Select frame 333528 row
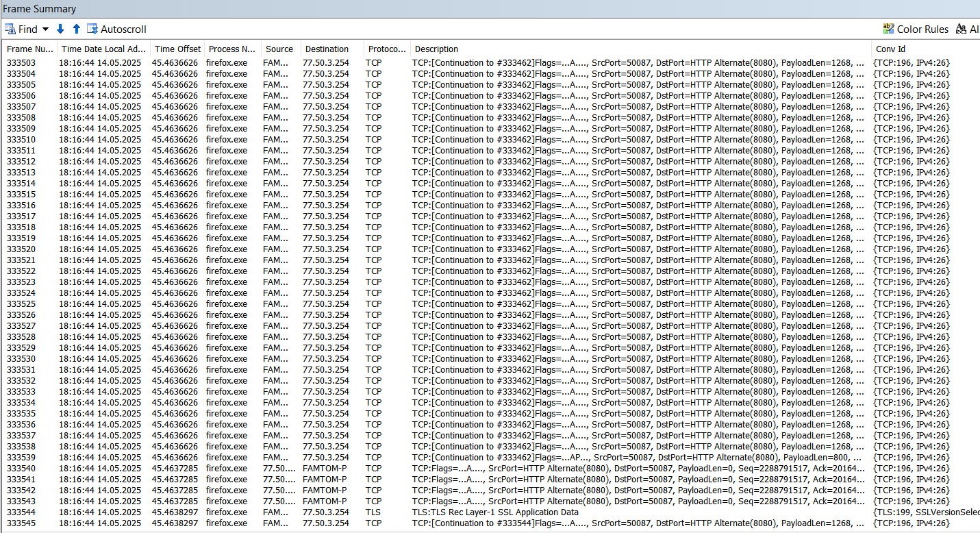The image size is (980, 533). (490, 337)
